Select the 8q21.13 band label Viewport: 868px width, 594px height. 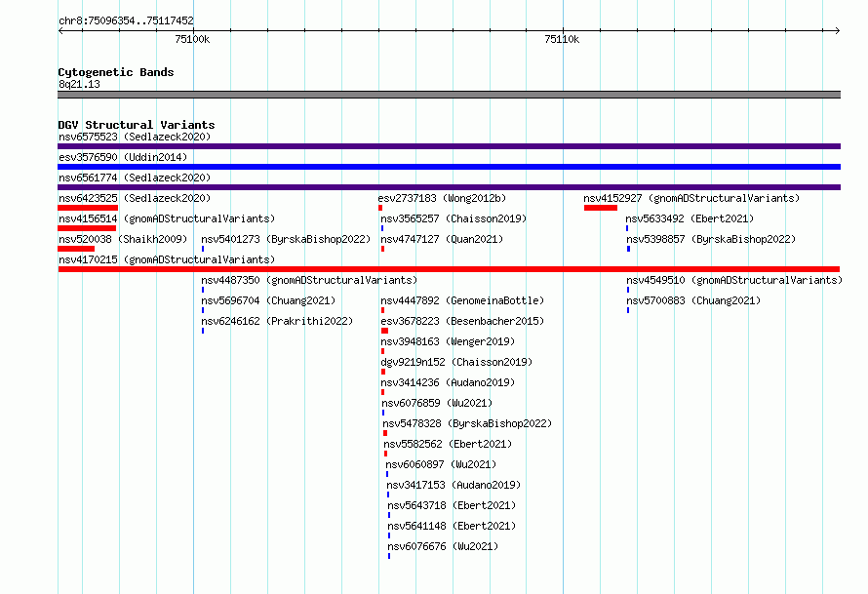pyautogui.click(x=79, y=84)
